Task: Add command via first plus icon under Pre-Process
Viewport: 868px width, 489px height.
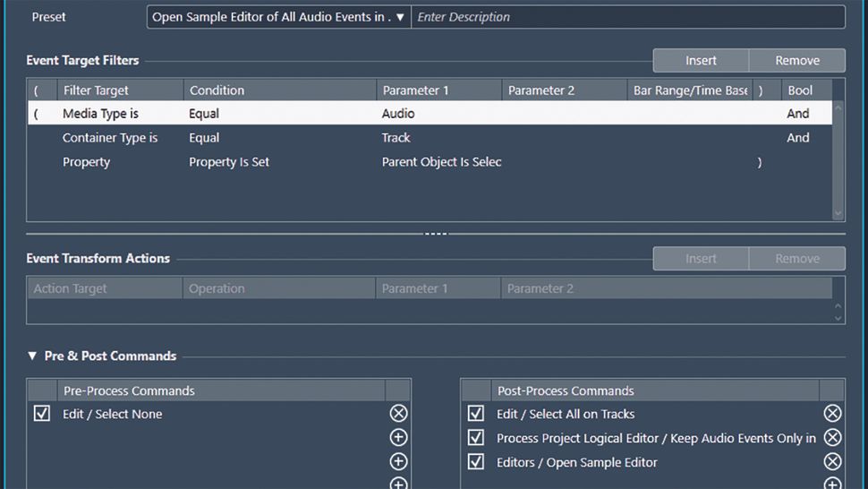Action: pos(398,437)
